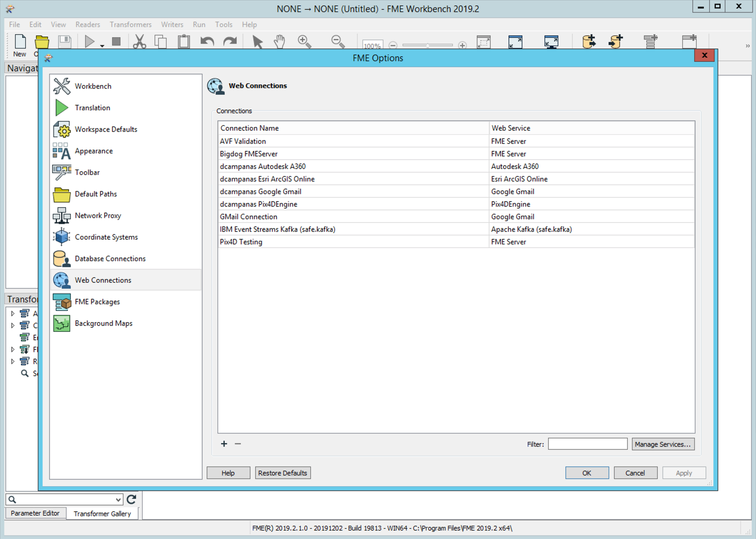
Task: Open the Appearance options category
Action: [x=126, y=151]
